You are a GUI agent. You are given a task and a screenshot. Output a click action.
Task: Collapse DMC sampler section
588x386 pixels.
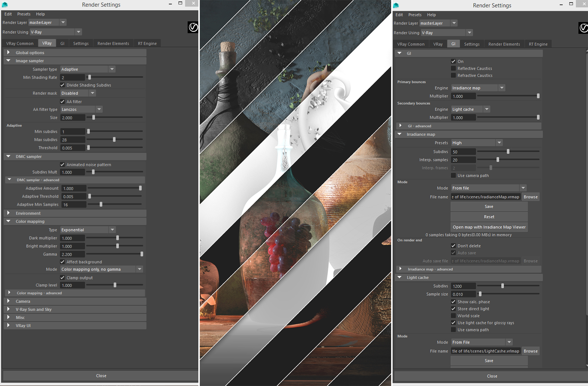pos(75,157)
